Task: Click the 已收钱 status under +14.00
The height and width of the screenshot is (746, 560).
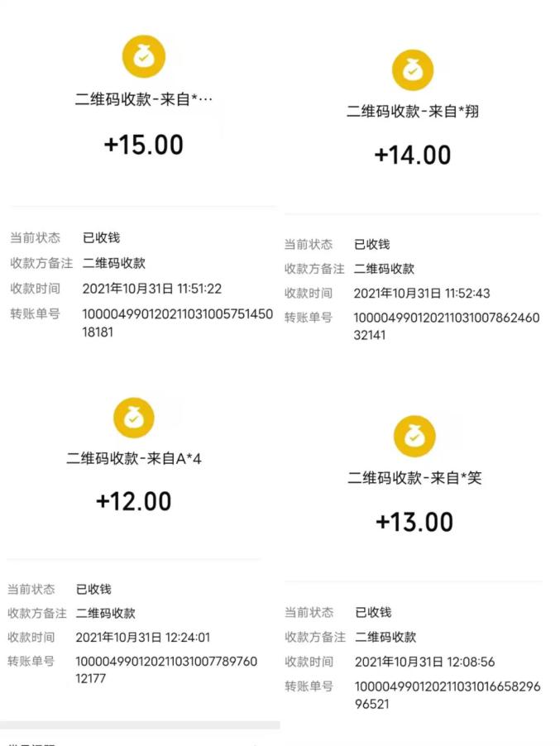Action: point(371,244)
